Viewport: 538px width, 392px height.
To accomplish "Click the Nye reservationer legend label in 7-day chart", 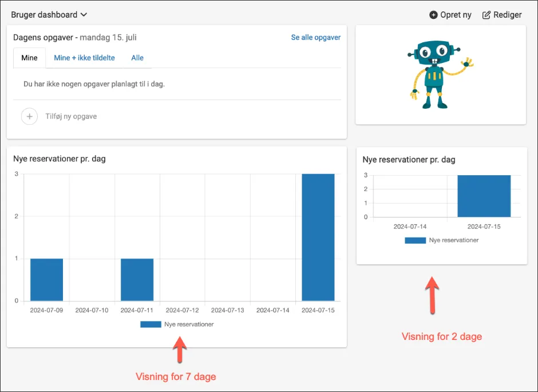I will tap(189, 324).
